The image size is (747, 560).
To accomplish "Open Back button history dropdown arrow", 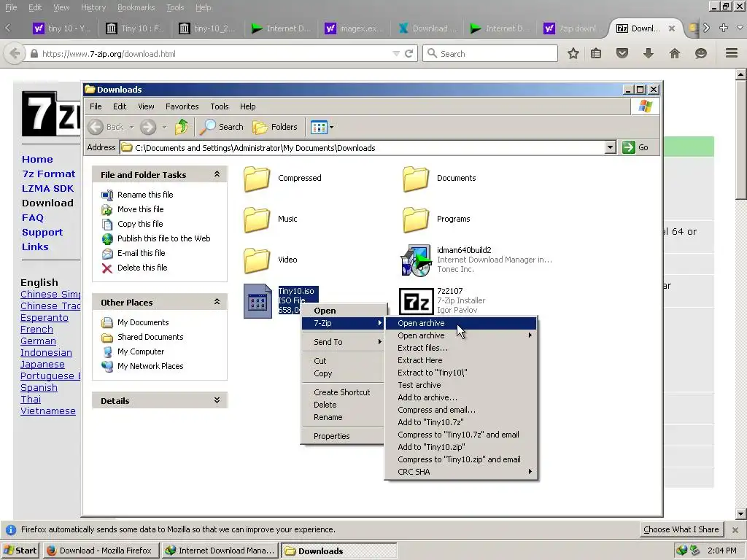I will (x=131, y=127).
